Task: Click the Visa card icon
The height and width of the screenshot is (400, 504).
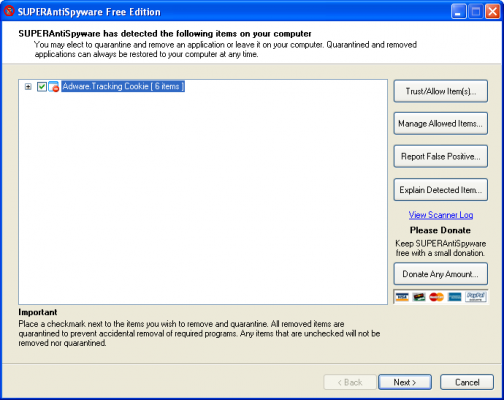Action: pyautogui.click(x=403, y=297)
